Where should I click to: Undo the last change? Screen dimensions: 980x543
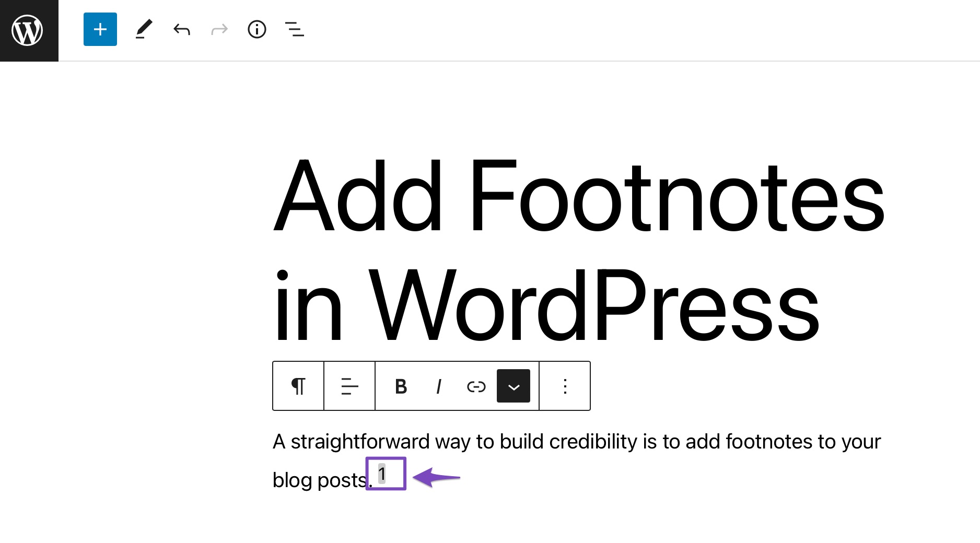coord(181,29)
